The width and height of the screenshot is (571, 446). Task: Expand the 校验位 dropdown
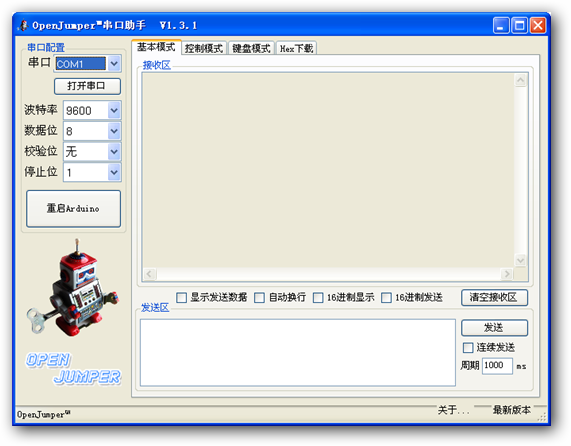tap(114, 151)
